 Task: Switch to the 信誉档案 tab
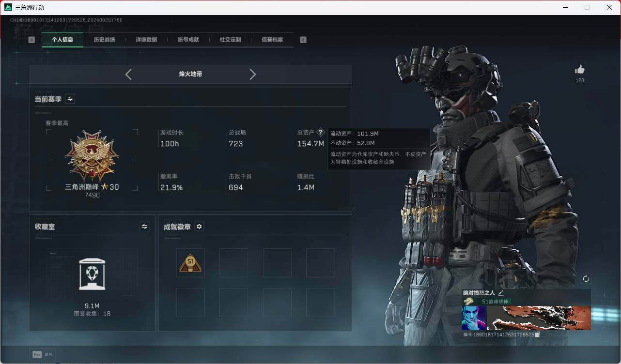[x=272, y=40]
